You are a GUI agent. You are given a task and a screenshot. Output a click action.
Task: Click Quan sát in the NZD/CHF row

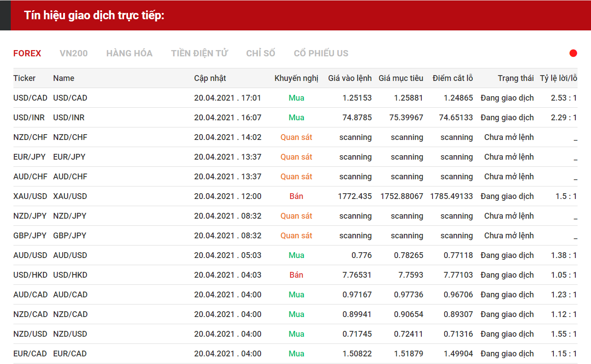click(x=296, y=137)
